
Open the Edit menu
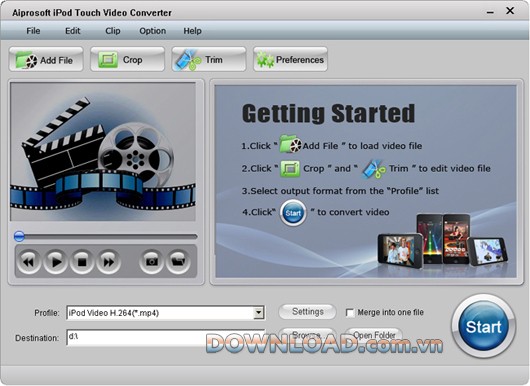(73, 31)
